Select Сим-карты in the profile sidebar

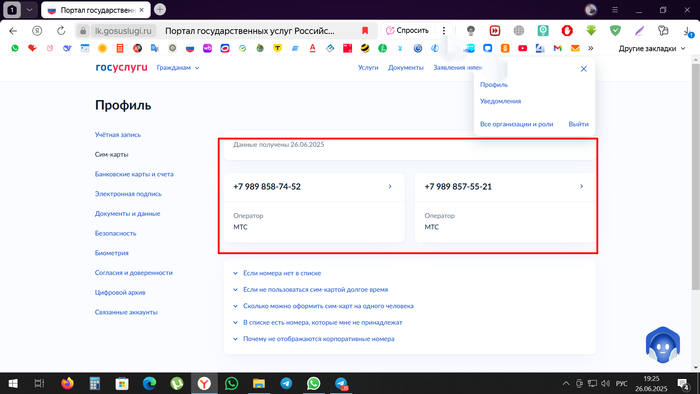pos(111,154)
